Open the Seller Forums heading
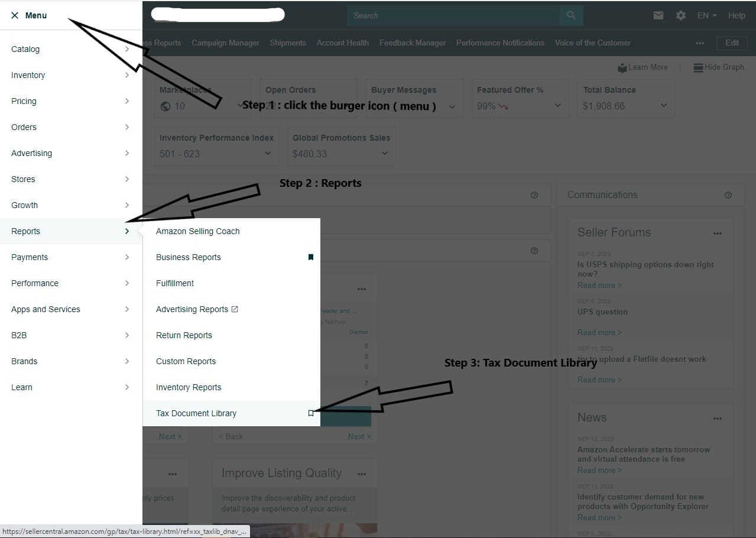 pos(614,233)
